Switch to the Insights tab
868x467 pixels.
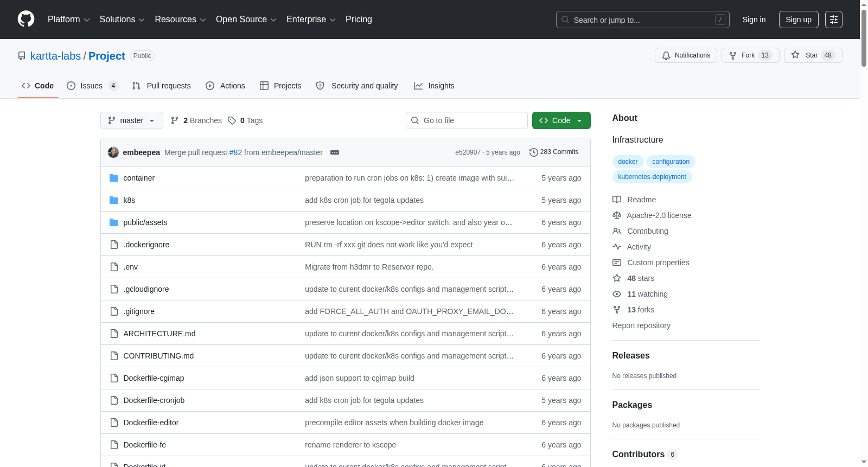coord(434,86)
